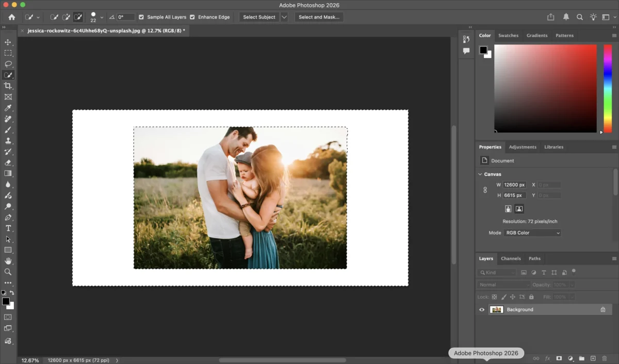Switch to the Gradients tab
619x364 pixels.
click(537, 36)
